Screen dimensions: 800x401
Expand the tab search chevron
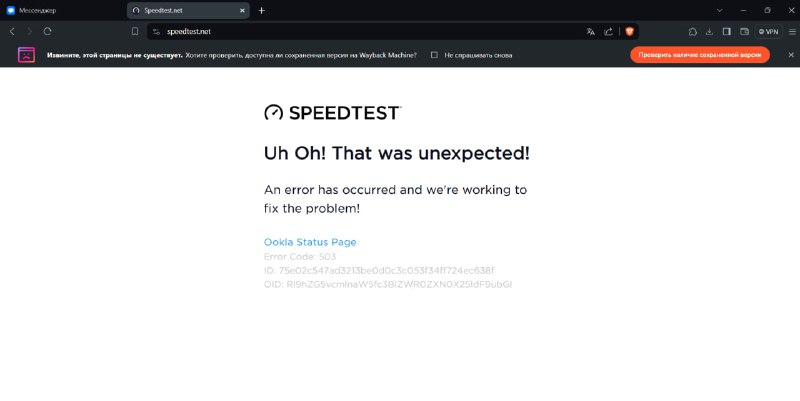[719, 10]
